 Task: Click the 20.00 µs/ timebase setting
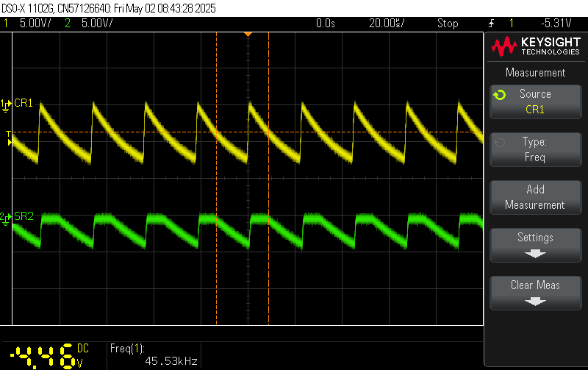(x=385, y=24)
